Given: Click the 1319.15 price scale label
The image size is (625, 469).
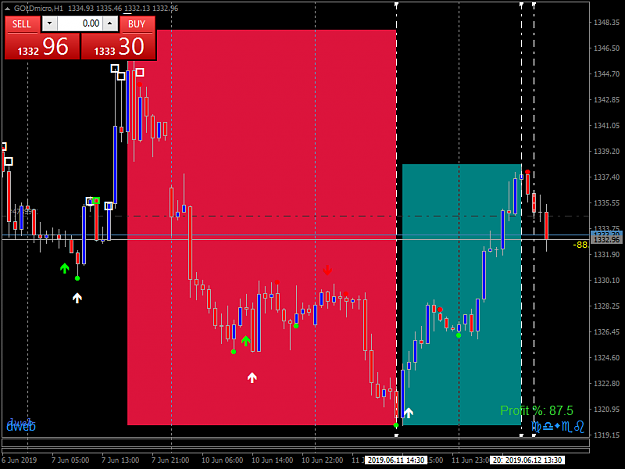Looking at the screenshot, I should pyautogui.click(x=607, y=435).
